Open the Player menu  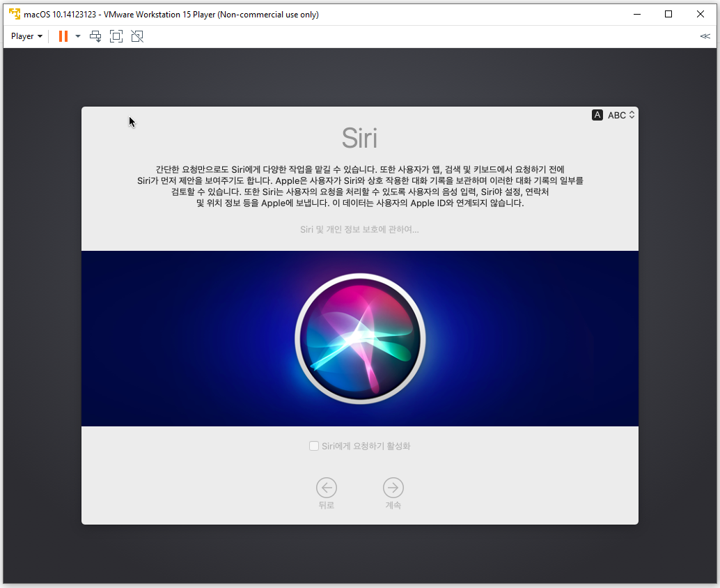tap(26, 36)
